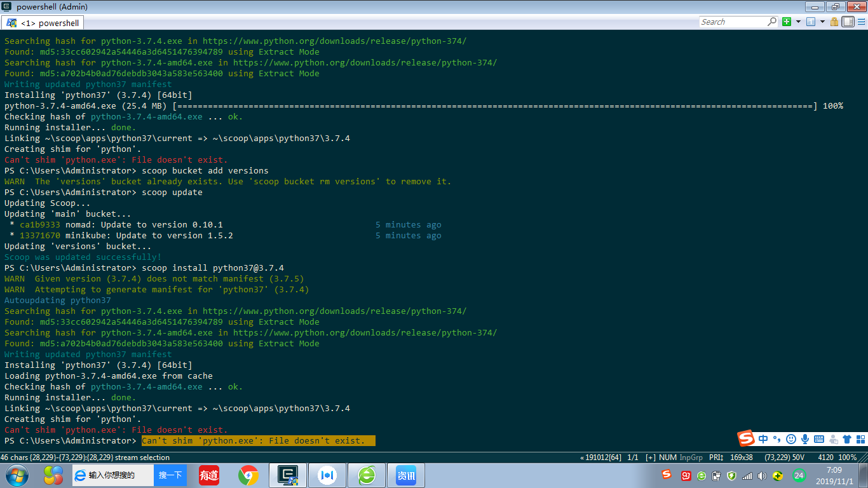
Task: Open the ConEmu hamburger menu icon
Action: [x=862, y=21]
